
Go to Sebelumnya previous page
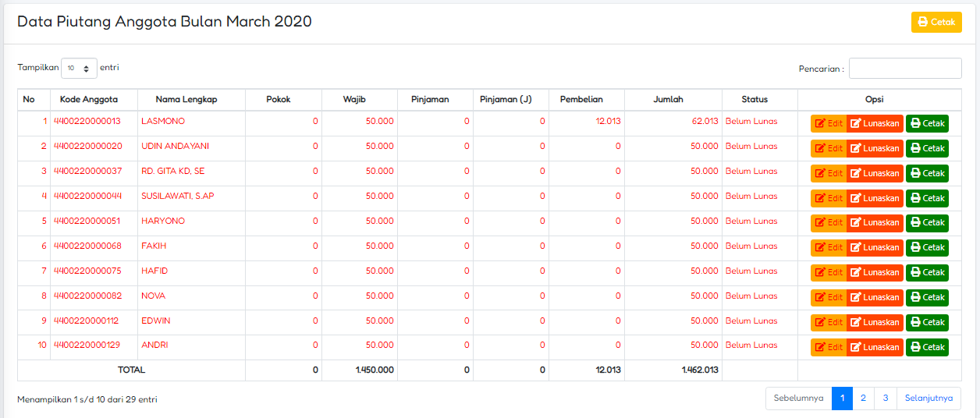[x=798, y=398]
